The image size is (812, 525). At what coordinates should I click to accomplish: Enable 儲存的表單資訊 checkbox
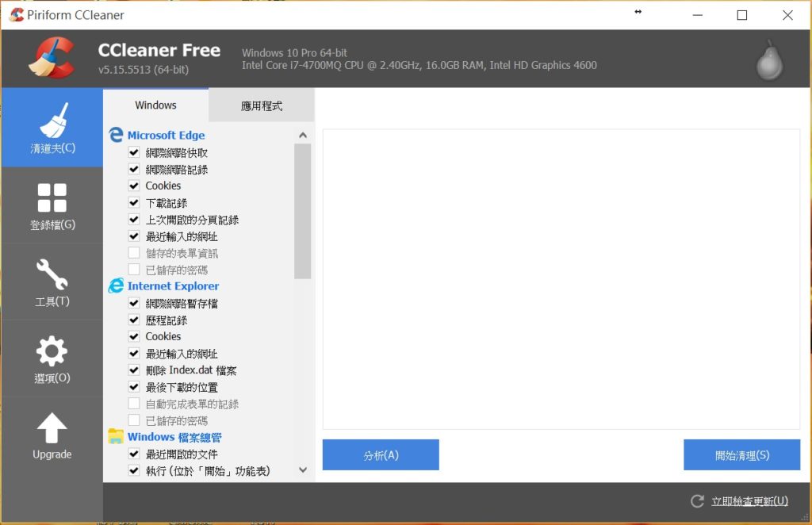(x=133, y=253)
